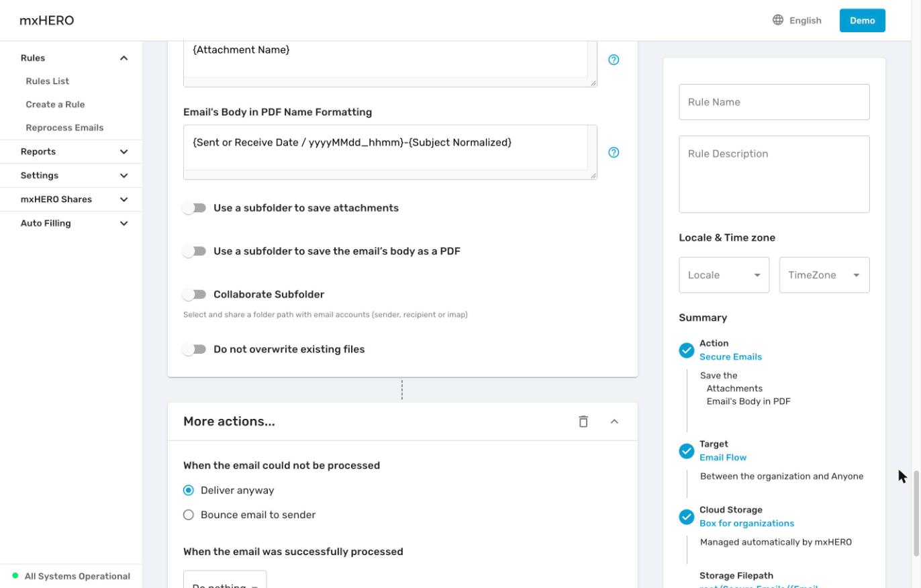Click 'Managed automatically by mxHERO' text
This screenshot has height=588, width=921.
776,542
